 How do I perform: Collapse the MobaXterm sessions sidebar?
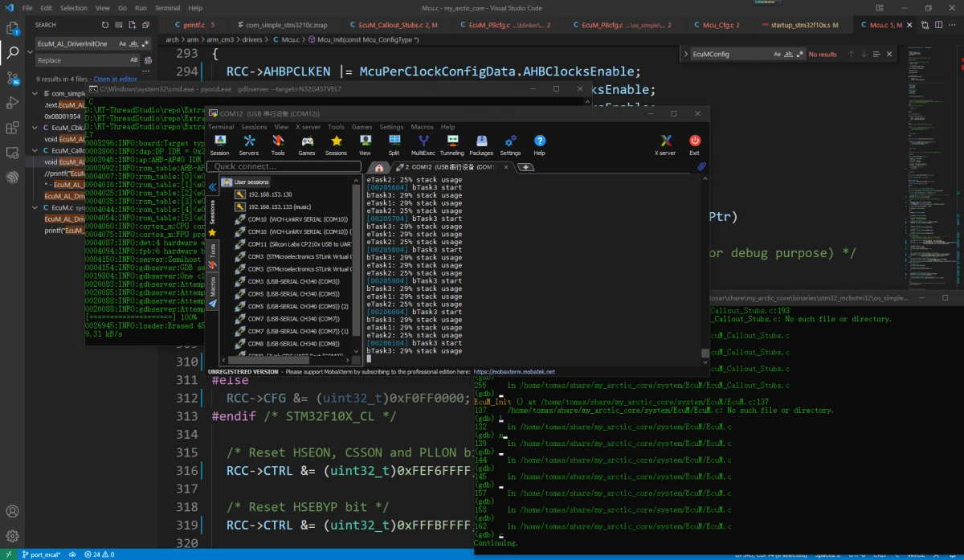coord(212,187)
